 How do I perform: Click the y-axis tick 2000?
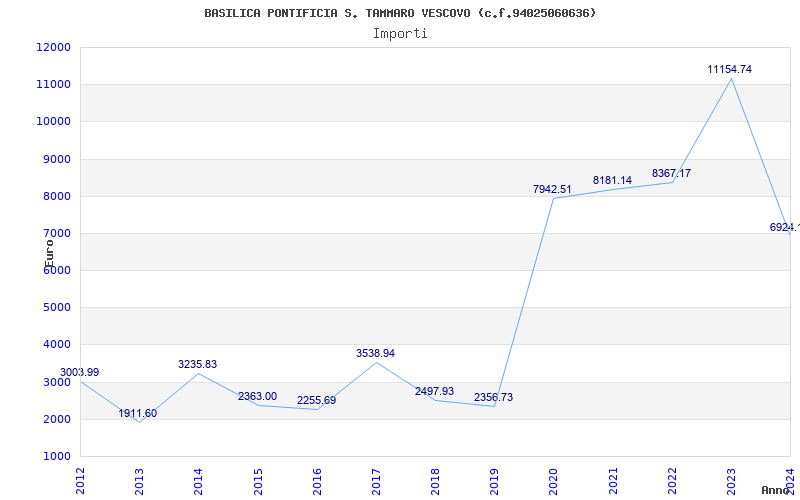pos(56,420)
